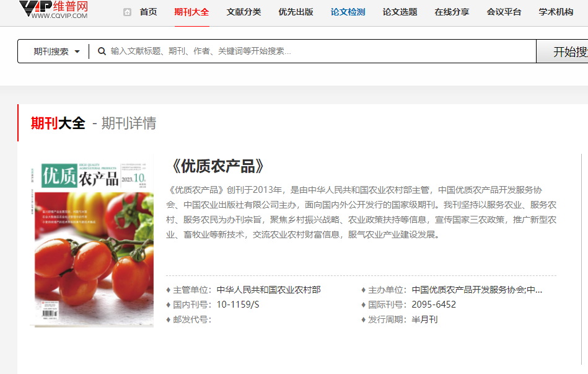Screen dimensions: 588x374
Task: Open 在线分享 navigation item
Action: [452, 12]
